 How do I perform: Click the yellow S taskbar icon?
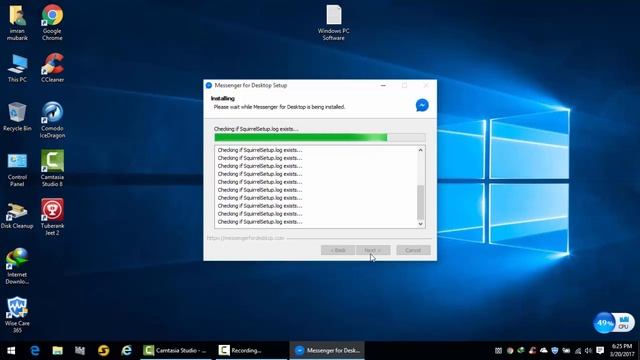click(x=103, y=350)
